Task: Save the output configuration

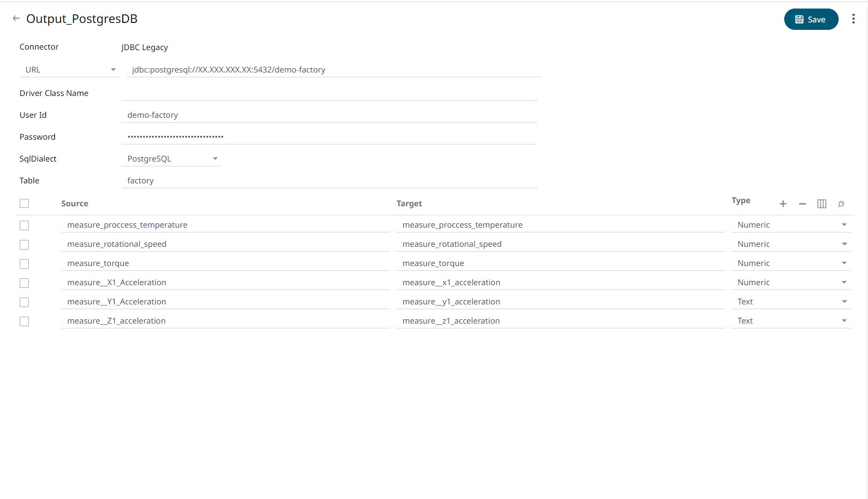Action: click(x=810, y=19)
